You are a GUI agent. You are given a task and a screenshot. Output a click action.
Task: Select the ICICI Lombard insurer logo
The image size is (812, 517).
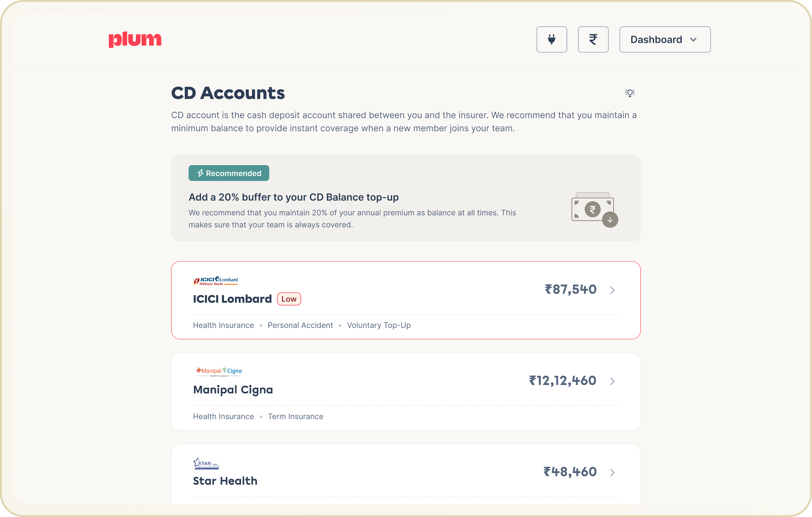(216, 281)
